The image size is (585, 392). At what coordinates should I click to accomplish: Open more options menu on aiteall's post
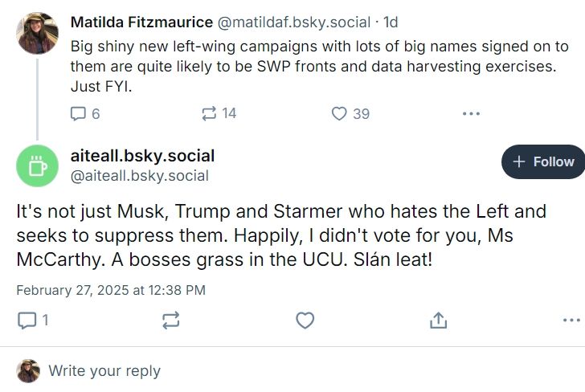pos(571,321)
